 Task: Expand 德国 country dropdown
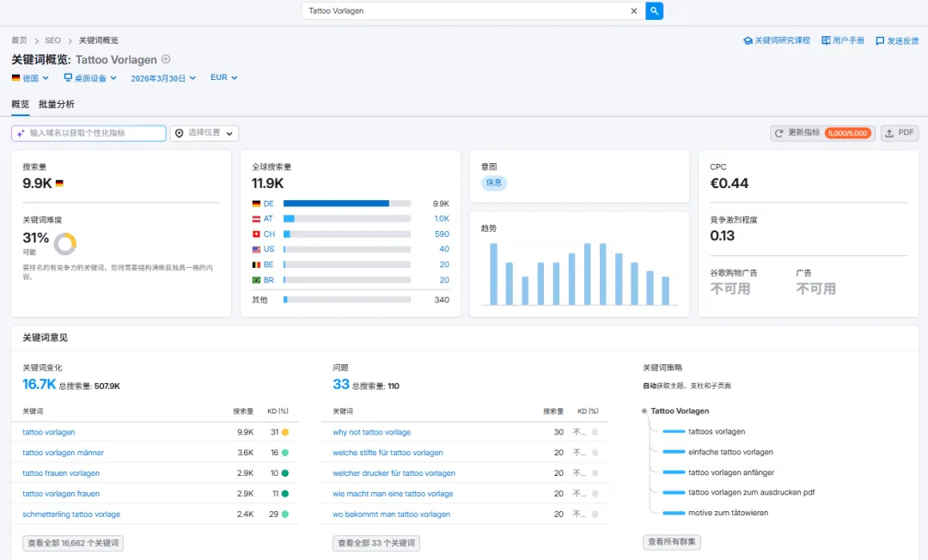pos(30,78)
